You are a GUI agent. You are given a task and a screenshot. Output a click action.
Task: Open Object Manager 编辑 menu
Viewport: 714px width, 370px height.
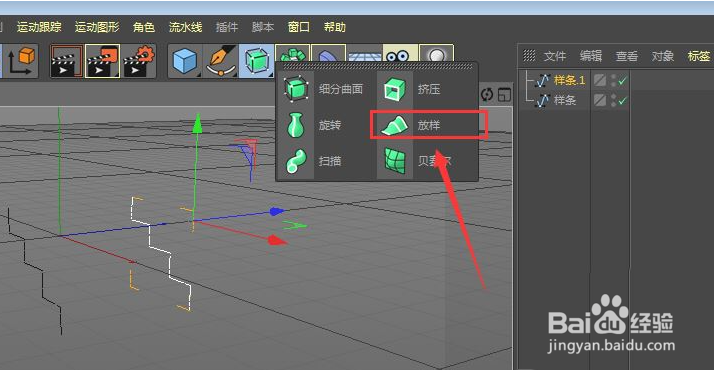tap(591, 56)
